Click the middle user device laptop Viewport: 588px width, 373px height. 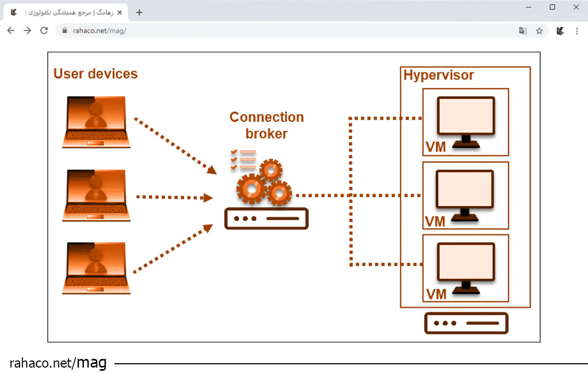coord(96,195)
